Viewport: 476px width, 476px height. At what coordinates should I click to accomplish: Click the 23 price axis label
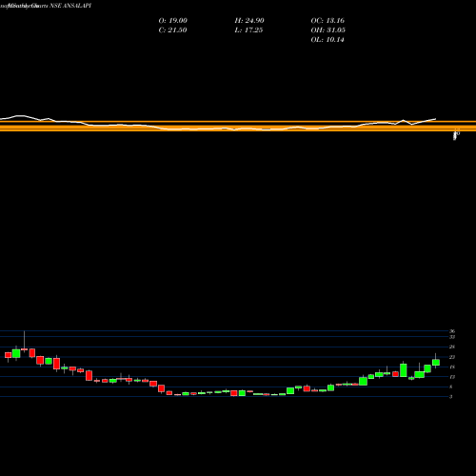(452, 357)
